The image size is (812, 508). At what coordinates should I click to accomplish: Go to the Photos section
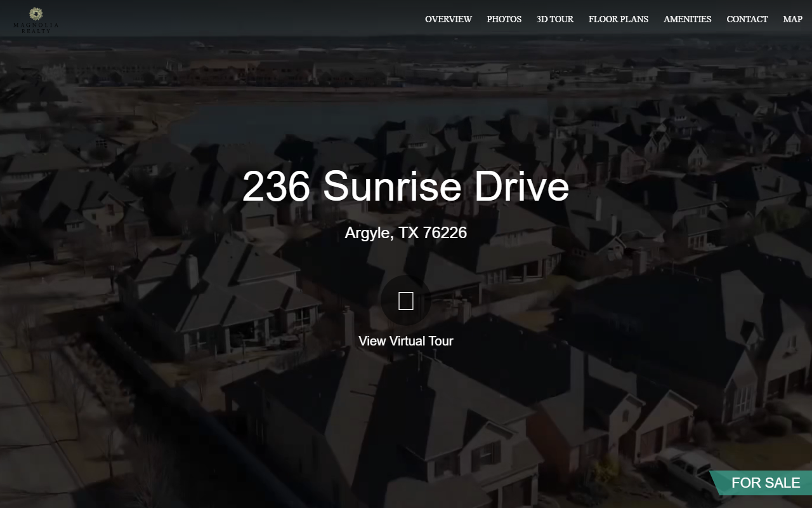(x=504, y=19)
